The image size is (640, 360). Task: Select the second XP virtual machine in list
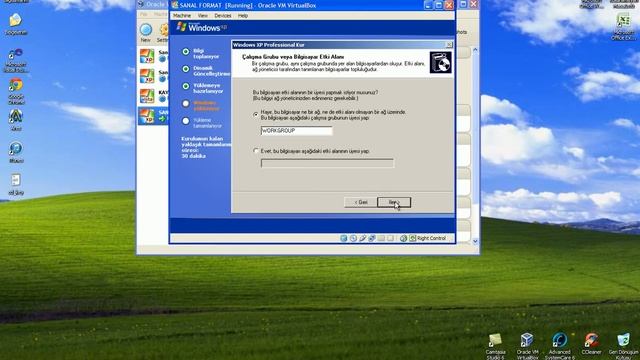tap(153, 76)
